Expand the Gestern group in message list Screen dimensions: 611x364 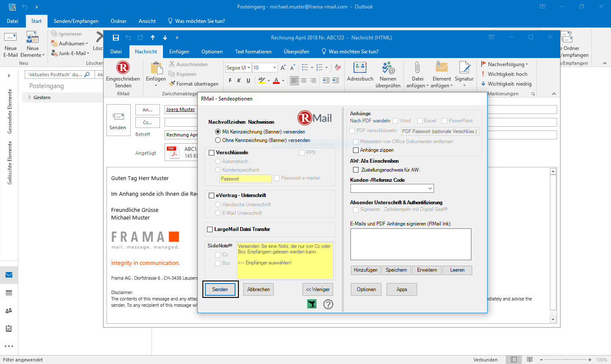pyautogui.click(x=30, y=97)
